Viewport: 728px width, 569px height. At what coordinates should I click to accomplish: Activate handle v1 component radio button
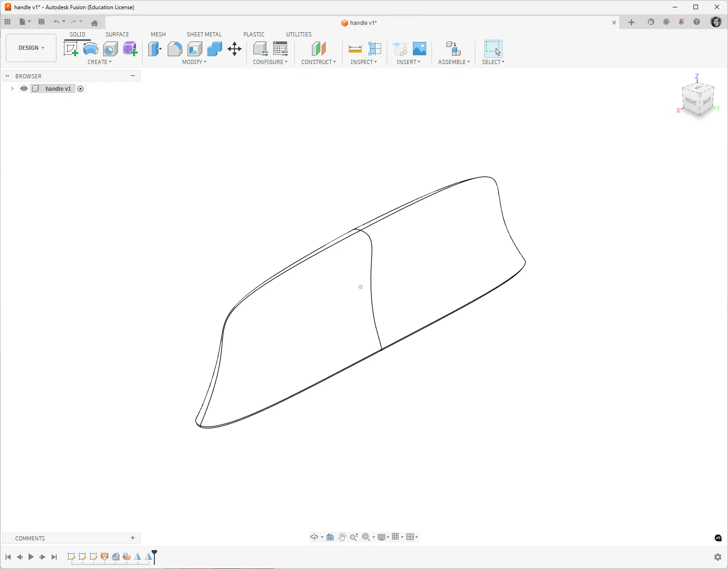(81, 89)
